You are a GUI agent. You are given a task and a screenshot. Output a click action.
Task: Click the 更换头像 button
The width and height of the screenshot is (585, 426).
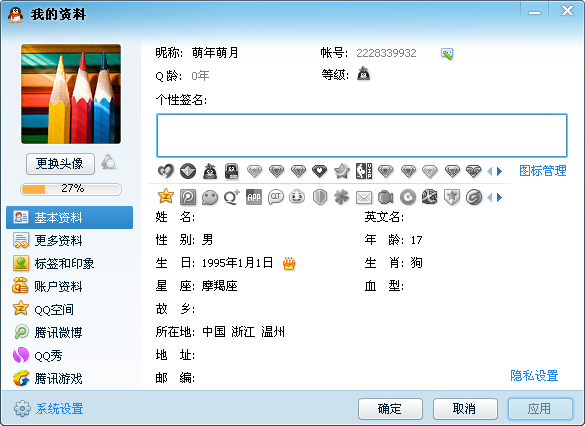point(60,163)
